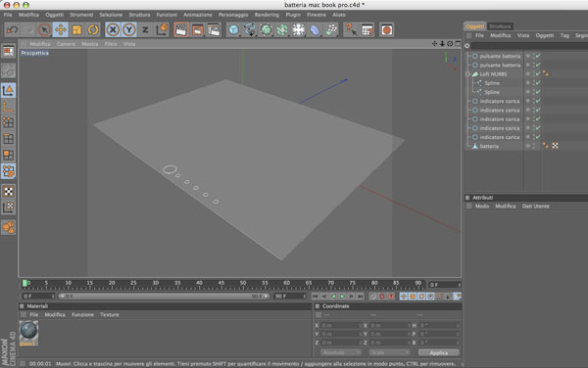Click the Applica button

(439, 352)
